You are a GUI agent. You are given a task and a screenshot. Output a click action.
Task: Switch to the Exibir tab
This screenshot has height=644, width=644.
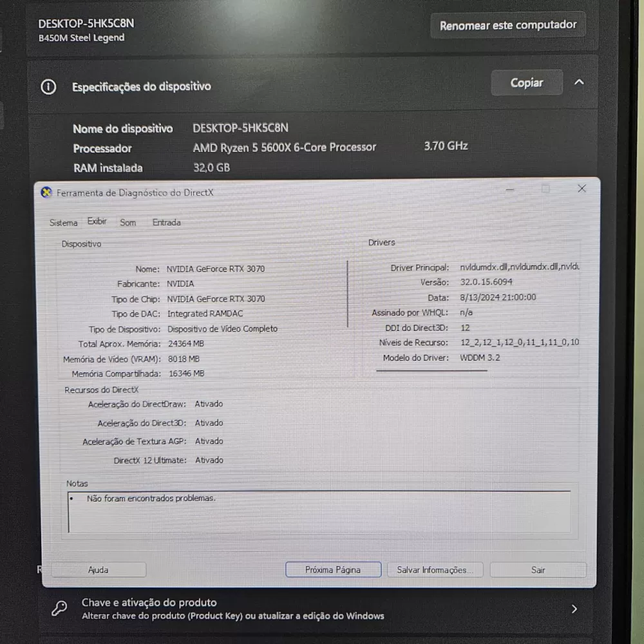97,222
